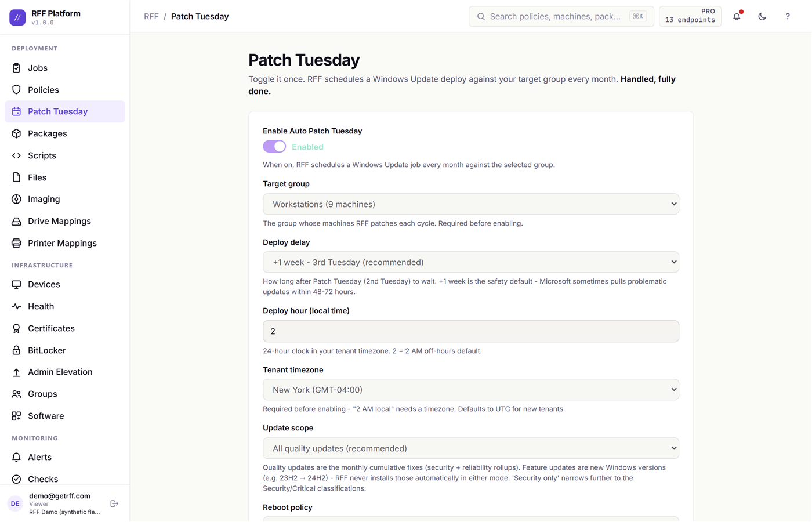The height and width of the screenshot is (522, 812).
Task: Open the Groups people icon
Action: point(16,394)
